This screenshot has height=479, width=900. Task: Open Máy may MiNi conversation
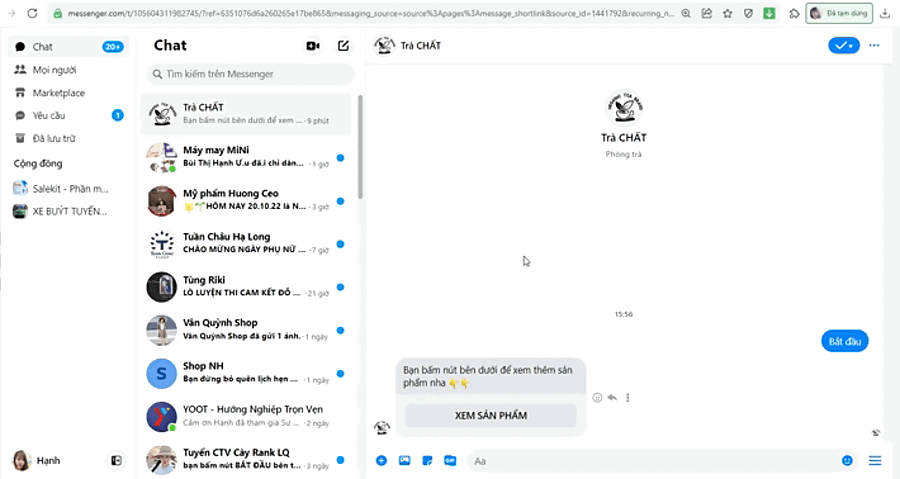(x=246, y=157)
